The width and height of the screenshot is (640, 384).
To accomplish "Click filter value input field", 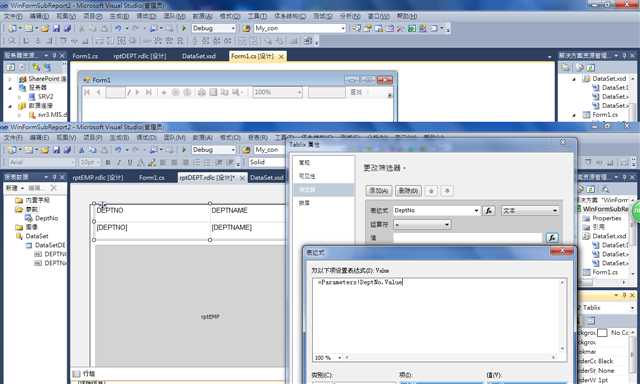I will click(x=468, y=238).
